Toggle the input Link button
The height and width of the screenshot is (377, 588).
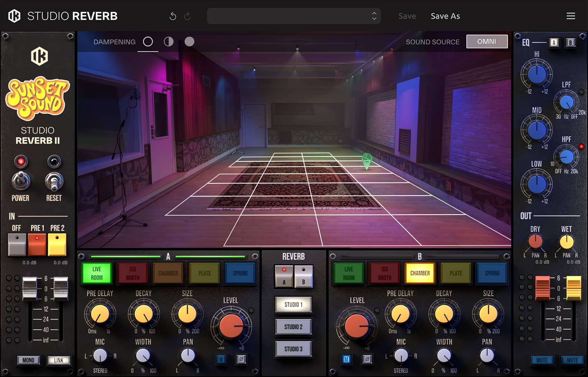pyautogui.click(x=58, y=360)
